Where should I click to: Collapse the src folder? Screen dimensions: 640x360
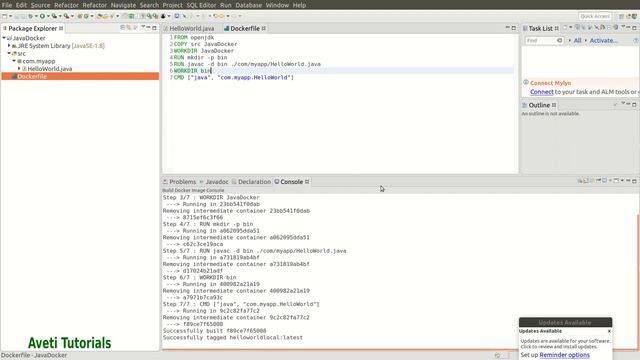pyautogui.click(x=9, y=53)
